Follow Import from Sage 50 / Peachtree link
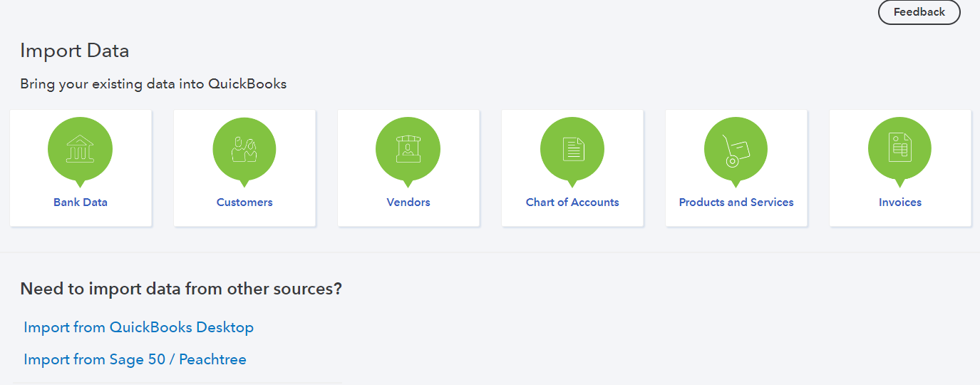980x385 pixels. (x=135, y=359)
